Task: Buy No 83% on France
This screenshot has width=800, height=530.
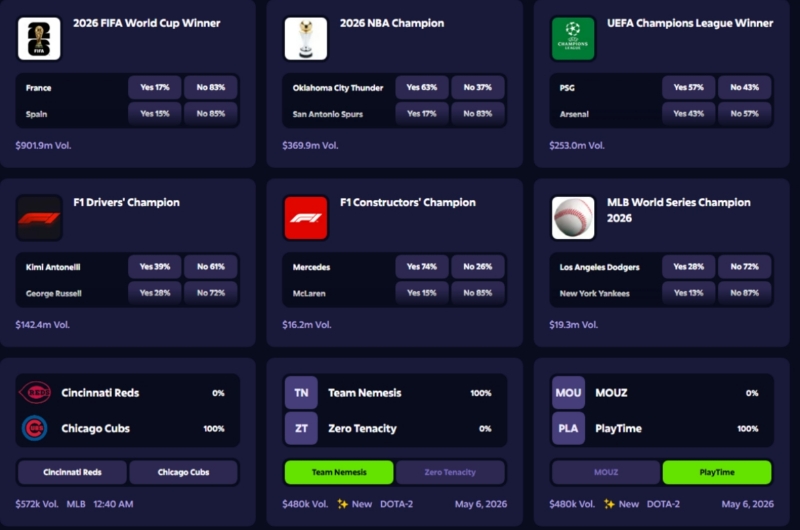Action: coord(211,87)
